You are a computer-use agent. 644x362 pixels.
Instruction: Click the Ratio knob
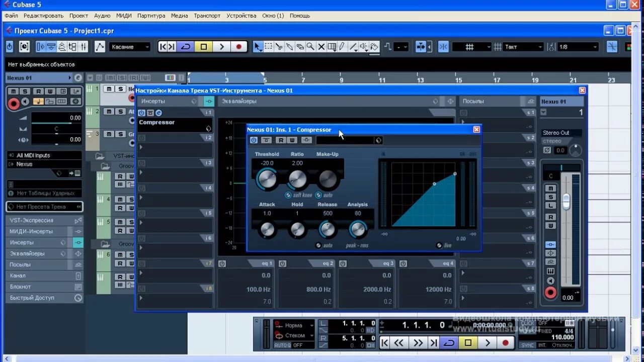[297, 179]
